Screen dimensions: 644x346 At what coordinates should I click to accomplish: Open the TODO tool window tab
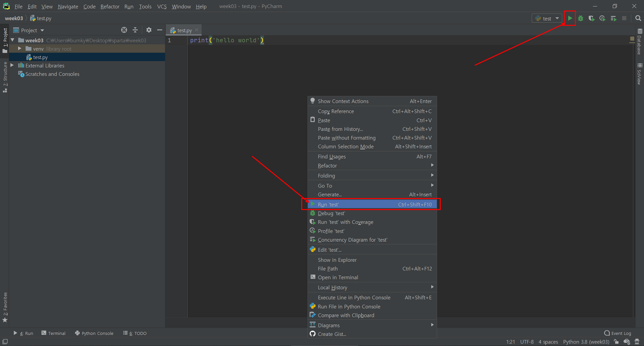tap(135, 333)
